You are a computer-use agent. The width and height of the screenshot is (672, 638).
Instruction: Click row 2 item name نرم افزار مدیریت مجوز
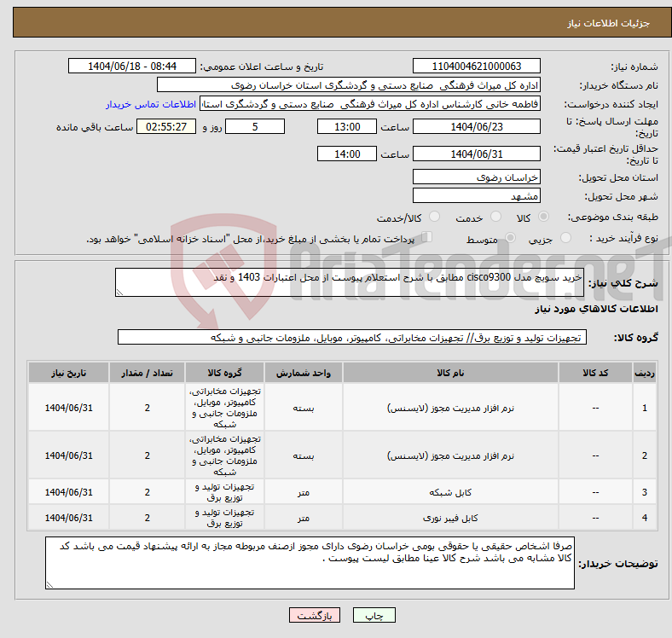pyautogui.click(x=450, y=455)
